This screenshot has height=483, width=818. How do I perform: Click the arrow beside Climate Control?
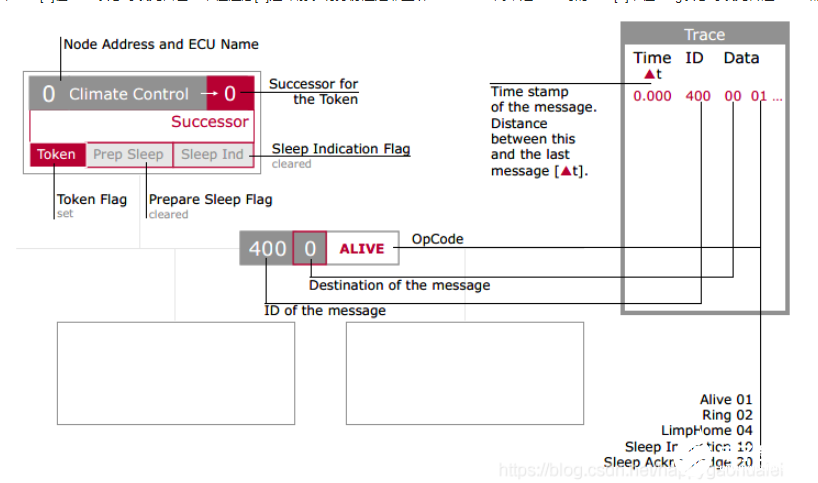coord(208,94)
